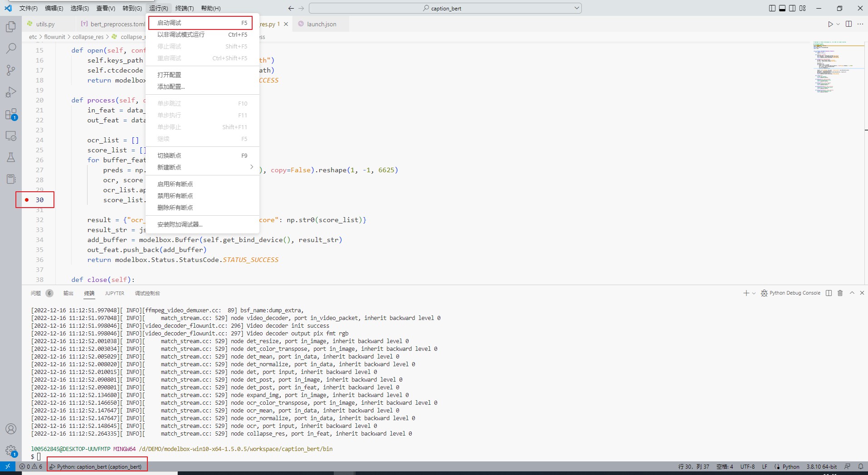Switch to the 调试控制台 panel tab
This screenshot has height=475, width=868.
(147, 293)
